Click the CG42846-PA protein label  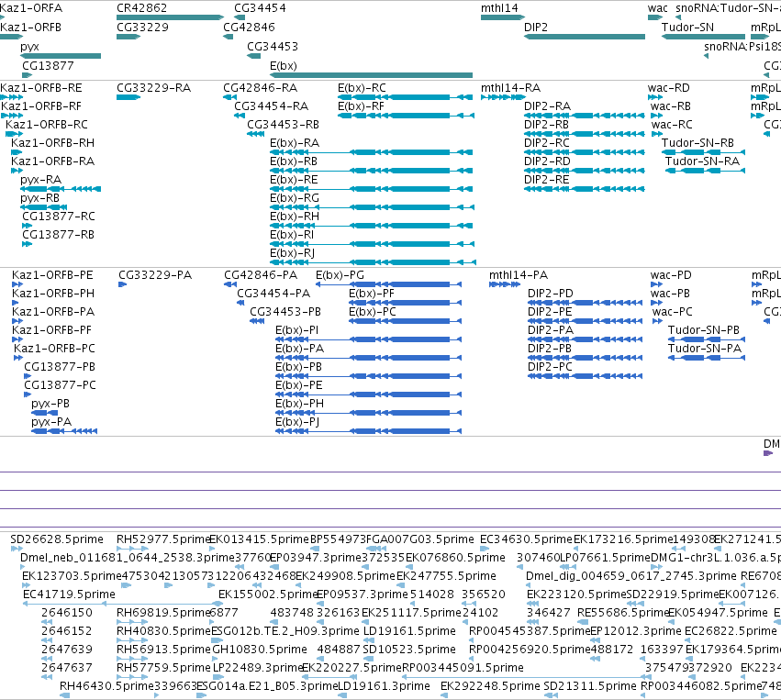pyautogui.click(x=261, y=275)
